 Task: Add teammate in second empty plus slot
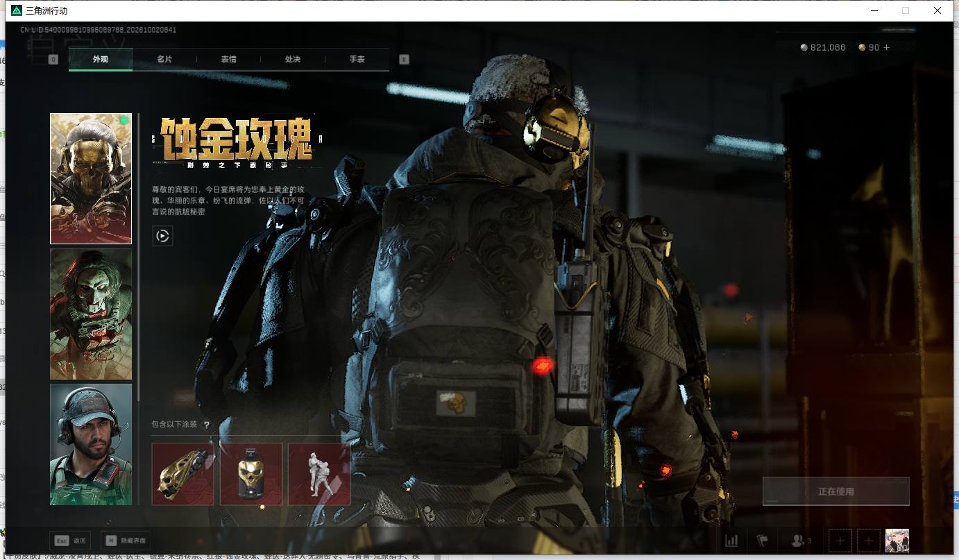[869, 541]
